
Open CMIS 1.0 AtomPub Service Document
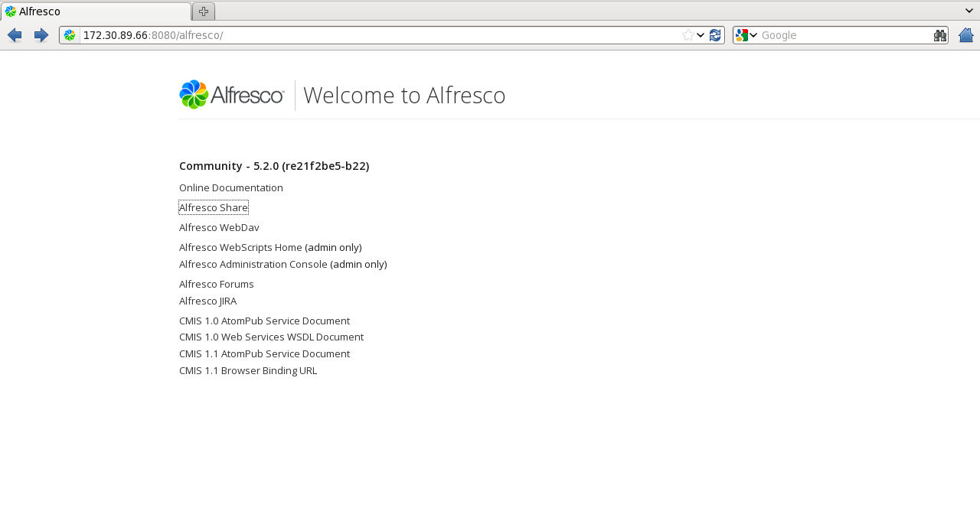point(265,321)
